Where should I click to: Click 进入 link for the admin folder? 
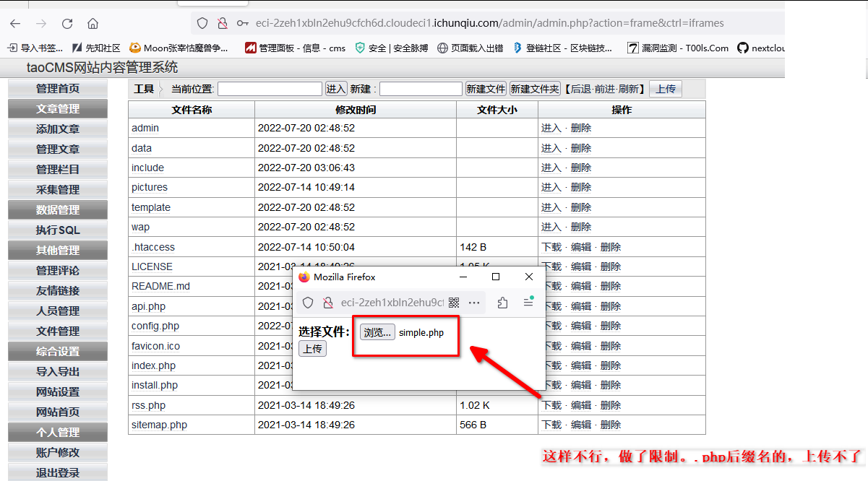coord(551,128)
